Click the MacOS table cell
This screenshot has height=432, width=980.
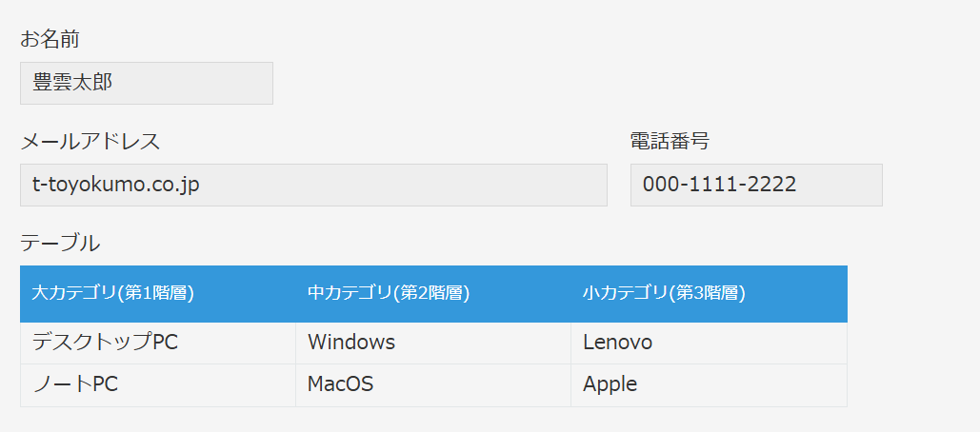(x=433, y=385)
